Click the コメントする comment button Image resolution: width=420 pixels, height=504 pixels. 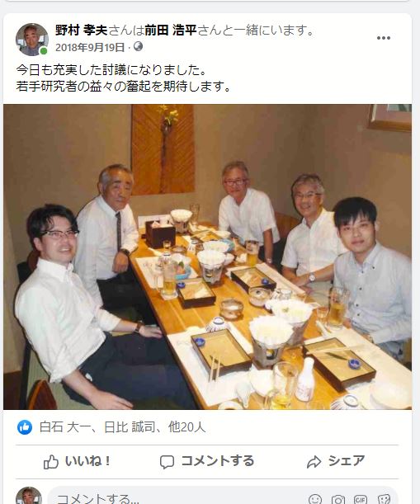click(x=207, y=462)
